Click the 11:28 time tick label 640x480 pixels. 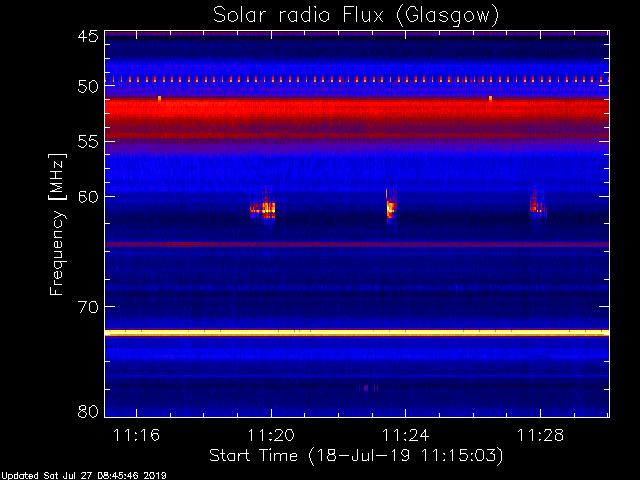[x=540, y=435]
